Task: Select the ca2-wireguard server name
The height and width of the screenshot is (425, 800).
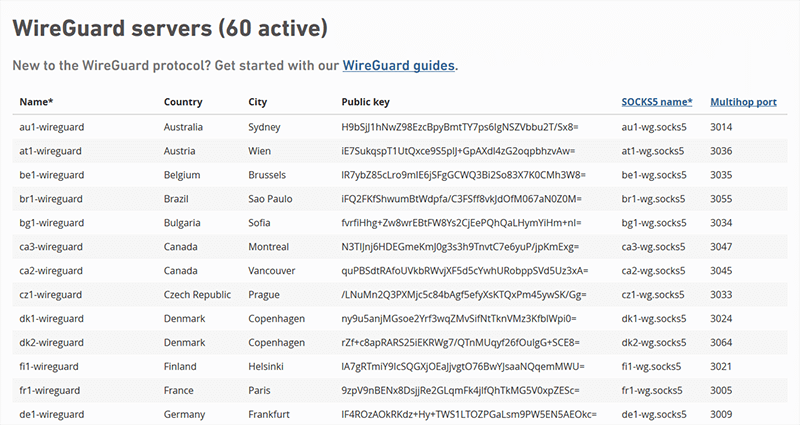Action: [x=51, y=271]
